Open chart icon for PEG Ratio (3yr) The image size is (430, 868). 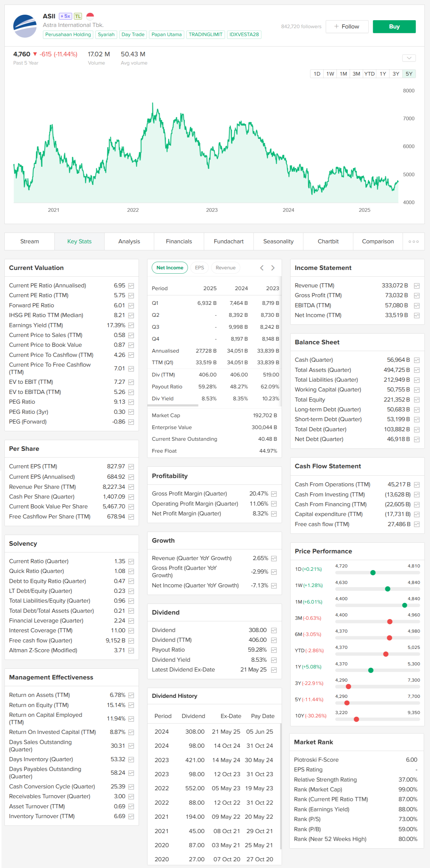[x=131, y=412]
